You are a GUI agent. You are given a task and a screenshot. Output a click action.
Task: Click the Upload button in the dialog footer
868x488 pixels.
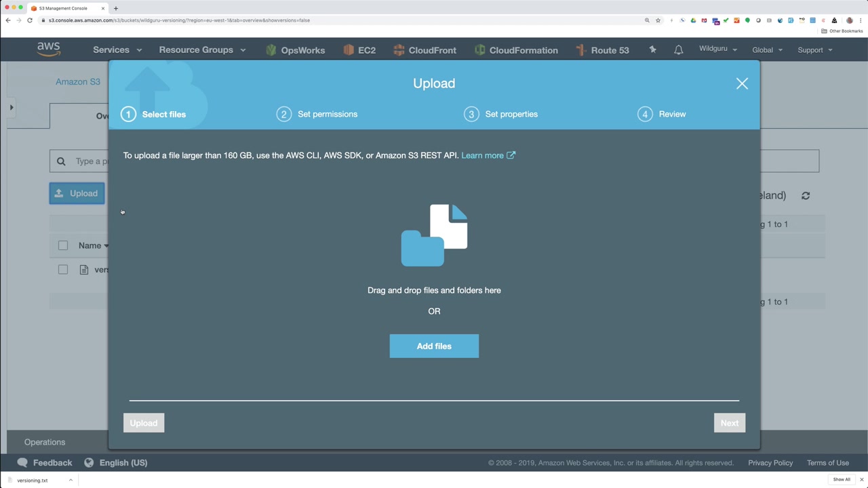tap(144, 423)
